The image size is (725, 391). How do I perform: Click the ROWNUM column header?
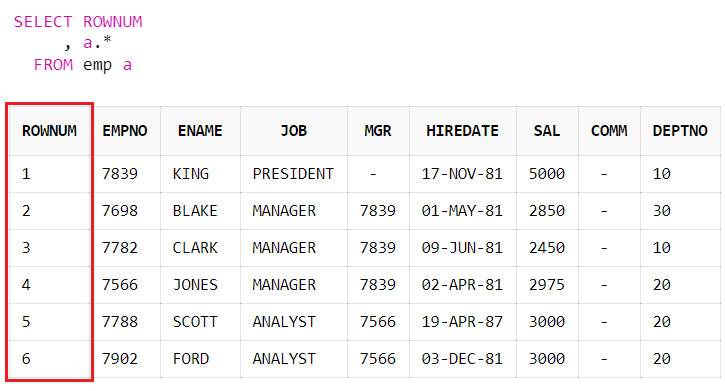[49, 131]
